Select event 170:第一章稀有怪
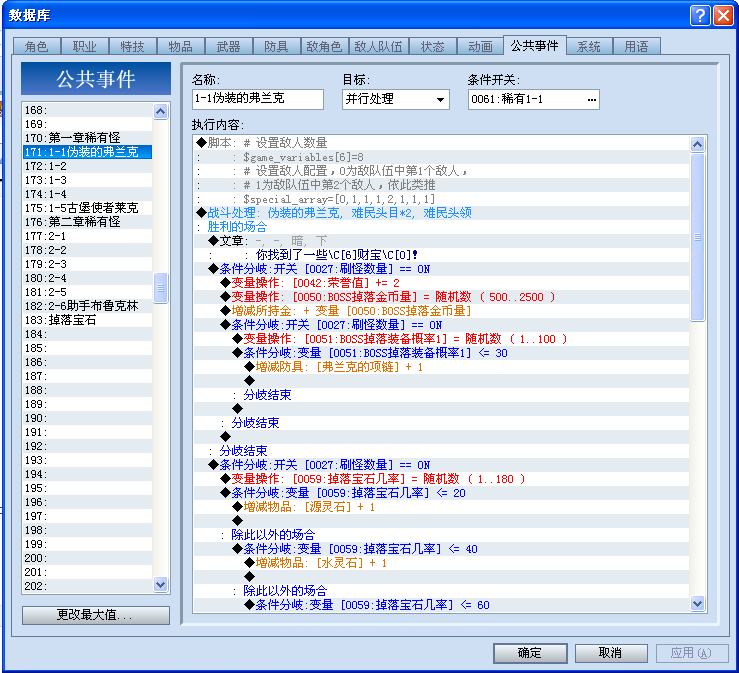This screenshot has width=739, height=673. 88,138
